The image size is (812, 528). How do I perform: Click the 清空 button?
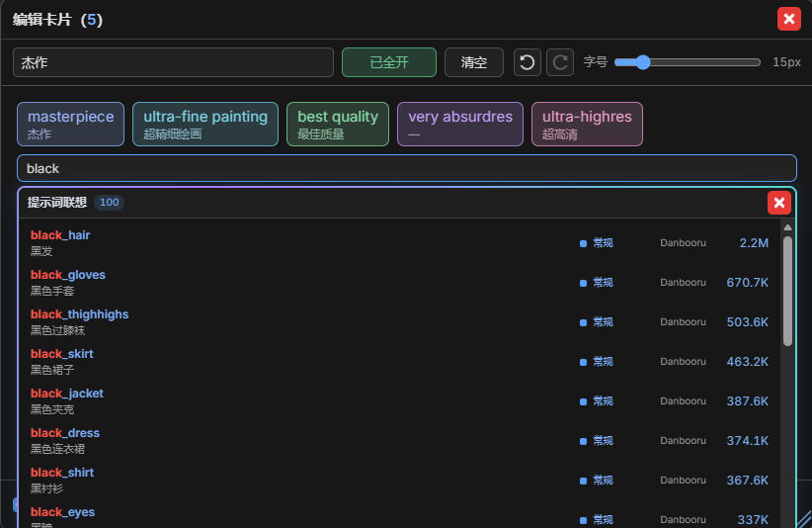tap(474, 62)
